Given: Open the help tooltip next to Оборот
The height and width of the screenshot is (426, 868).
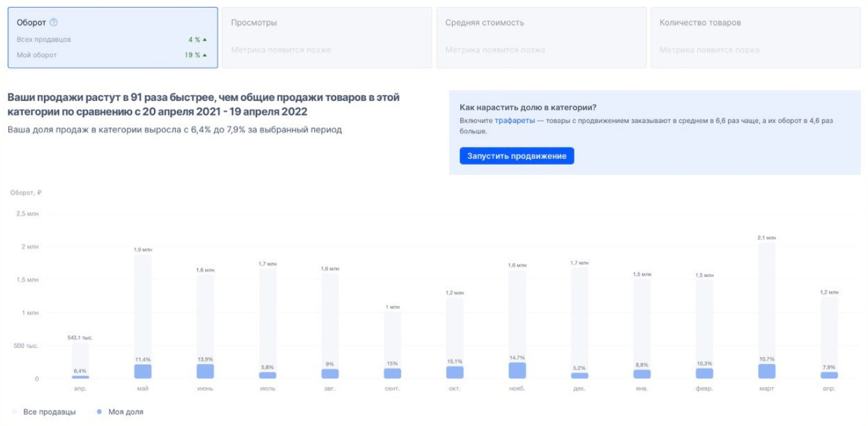Looking at the screenshot, I should 52,22.
